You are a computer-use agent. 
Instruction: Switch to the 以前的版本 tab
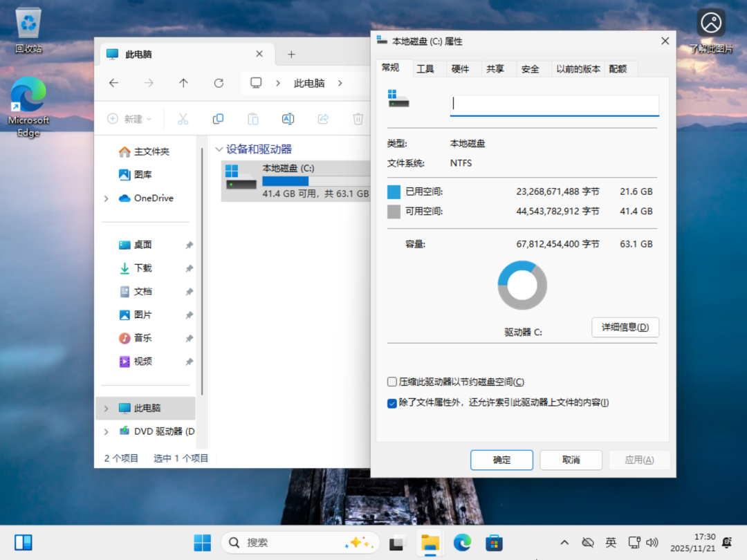(578, 69)
